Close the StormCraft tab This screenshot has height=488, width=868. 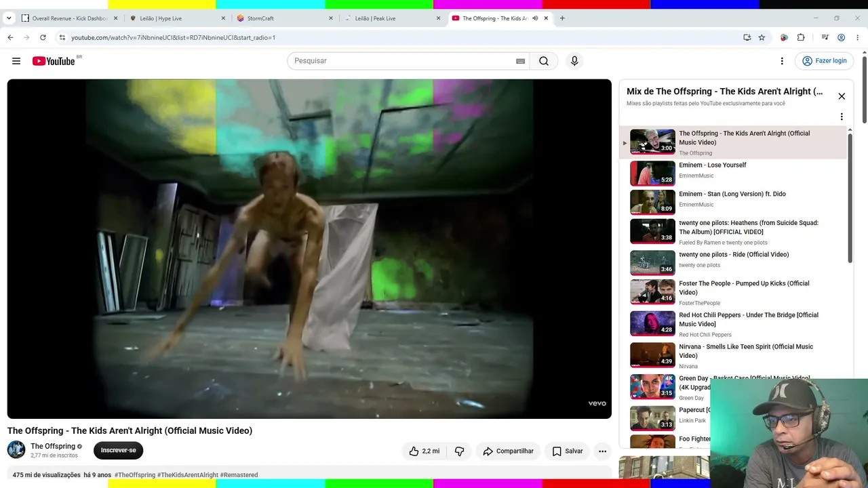(x=331, y=18)
